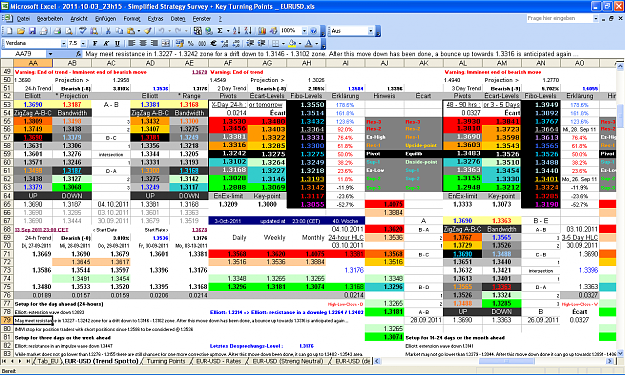Toggle Underline formatting
Screen dimensions: 625x375
tap(117, 43)
